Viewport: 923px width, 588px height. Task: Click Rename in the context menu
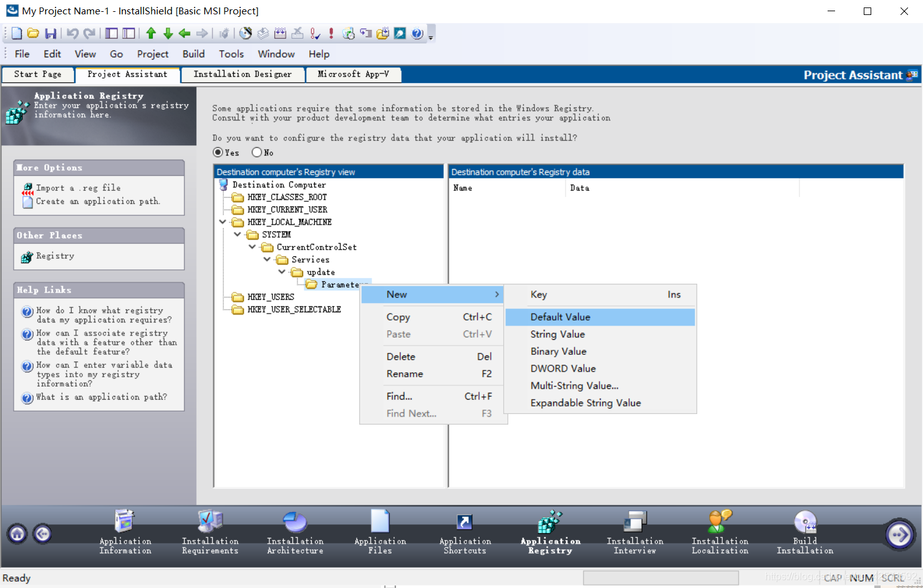[x=433, y=374]
